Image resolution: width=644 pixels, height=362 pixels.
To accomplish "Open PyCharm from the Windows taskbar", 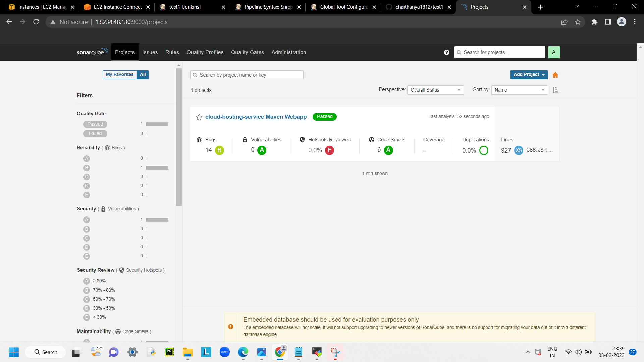I will (169, 352).
